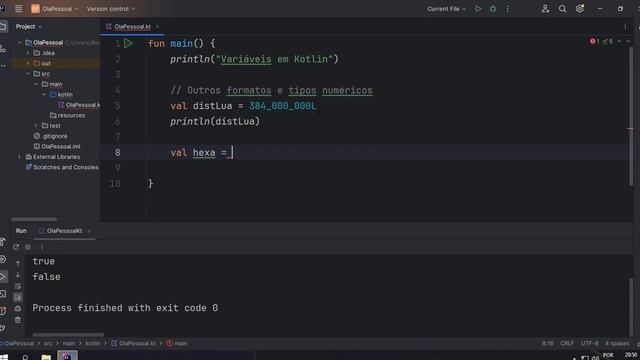
Task: Select the resources folder in tree
Action: coord(68,116)
